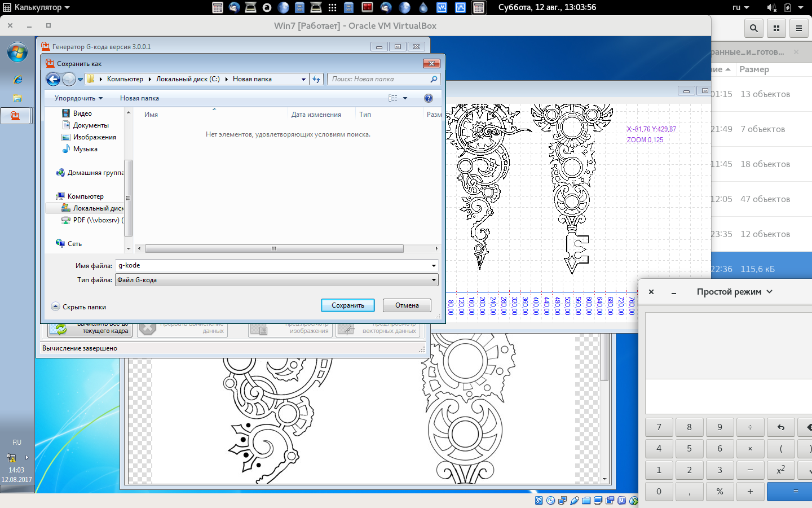Open the Упорядочить dropdown menu
The image size is (812, 508).
pos(78,98)
